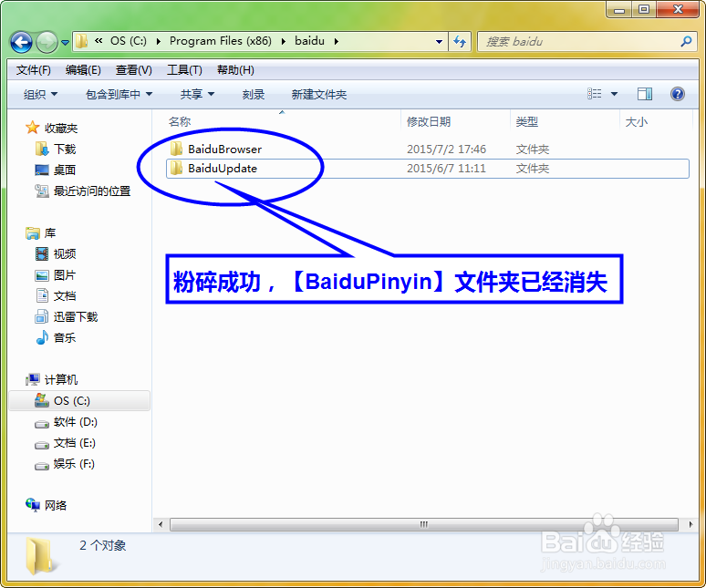Click date 2015/6/7 11:11
This screenshot has width=706, height=588.
tap(446, 169)
